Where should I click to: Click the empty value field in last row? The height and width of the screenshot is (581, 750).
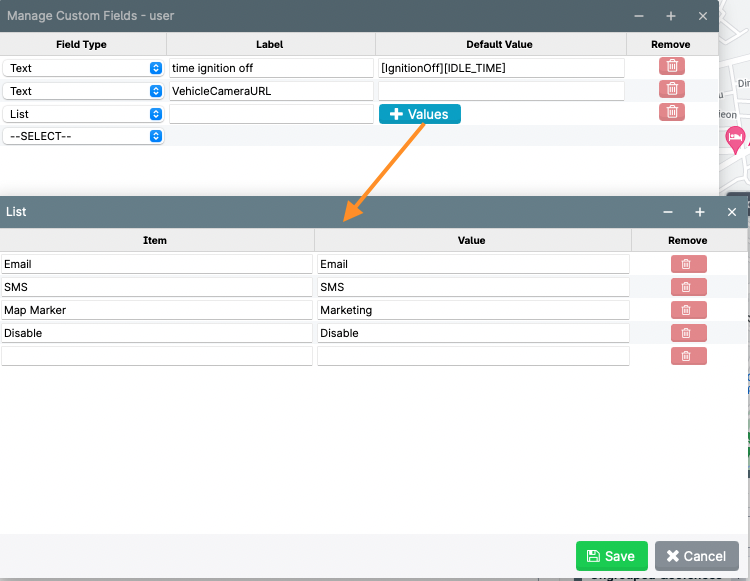click(473, 356)
